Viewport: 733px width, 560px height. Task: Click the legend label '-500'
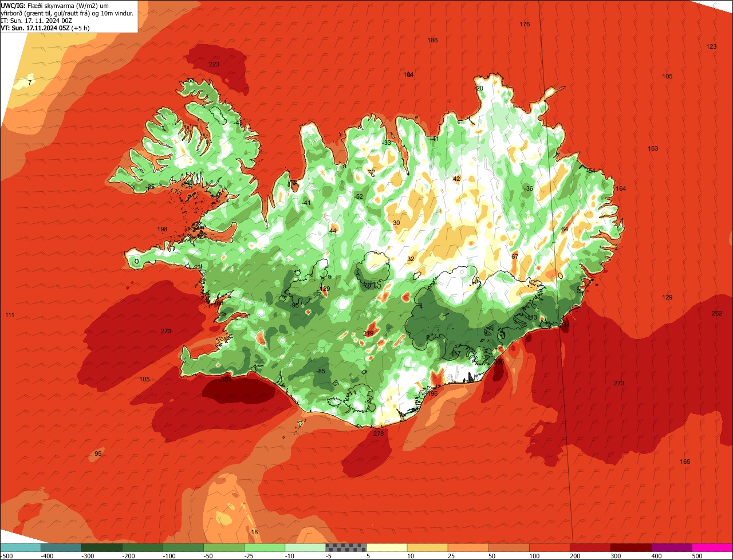[6, 555]
